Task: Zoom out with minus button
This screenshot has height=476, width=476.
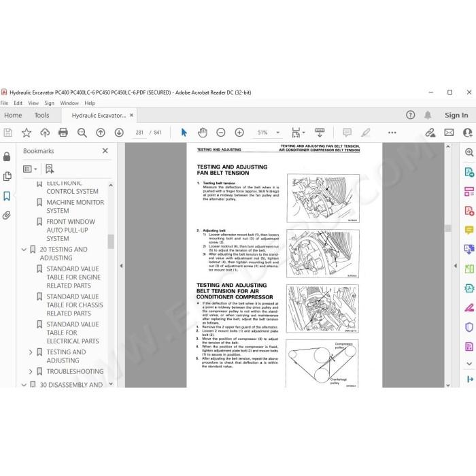Action: point(221,133)
